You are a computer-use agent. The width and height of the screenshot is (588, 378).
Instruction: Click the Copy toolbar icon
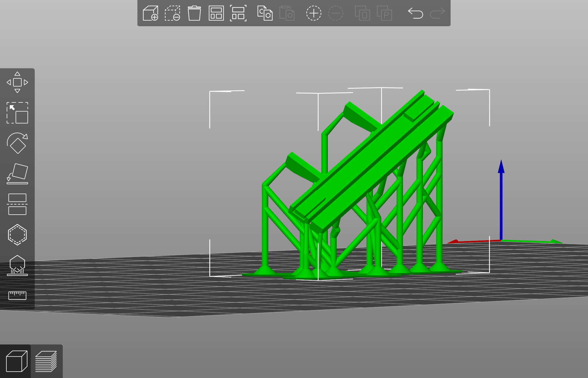pos(265,13)
